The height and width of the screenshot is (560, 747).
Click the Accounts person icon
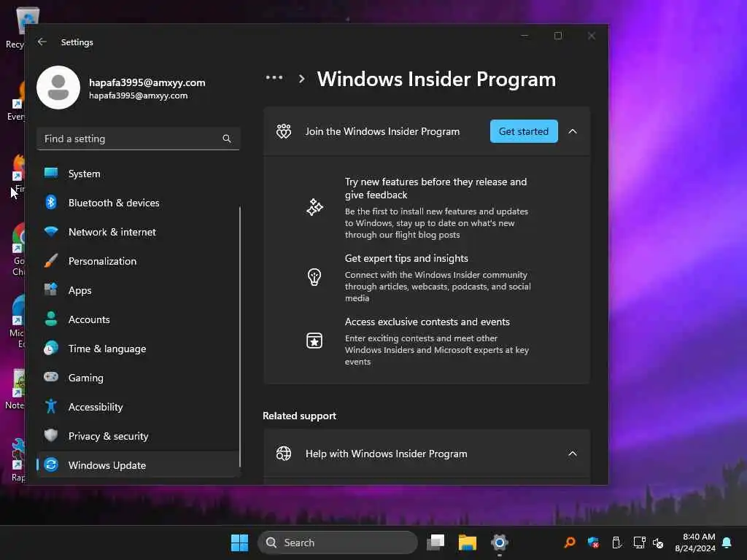point(51,319)
